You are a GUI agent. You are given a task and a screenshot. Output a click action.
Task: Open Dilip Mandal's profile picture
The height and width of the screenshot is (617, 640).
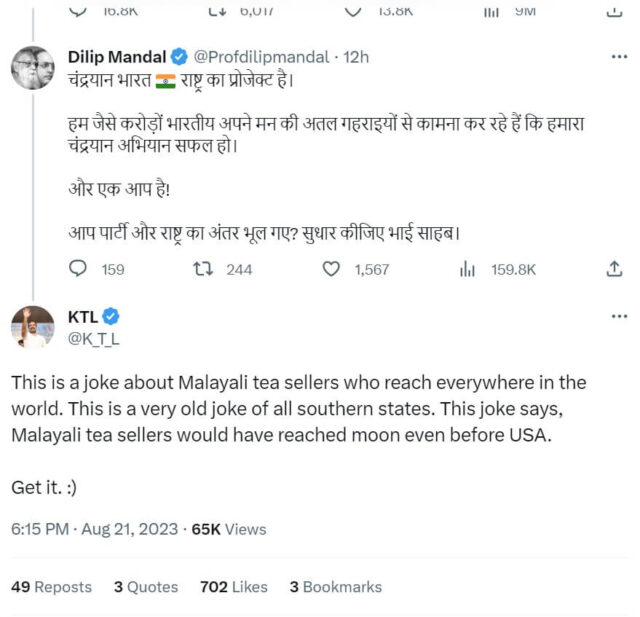coord(32,69)
